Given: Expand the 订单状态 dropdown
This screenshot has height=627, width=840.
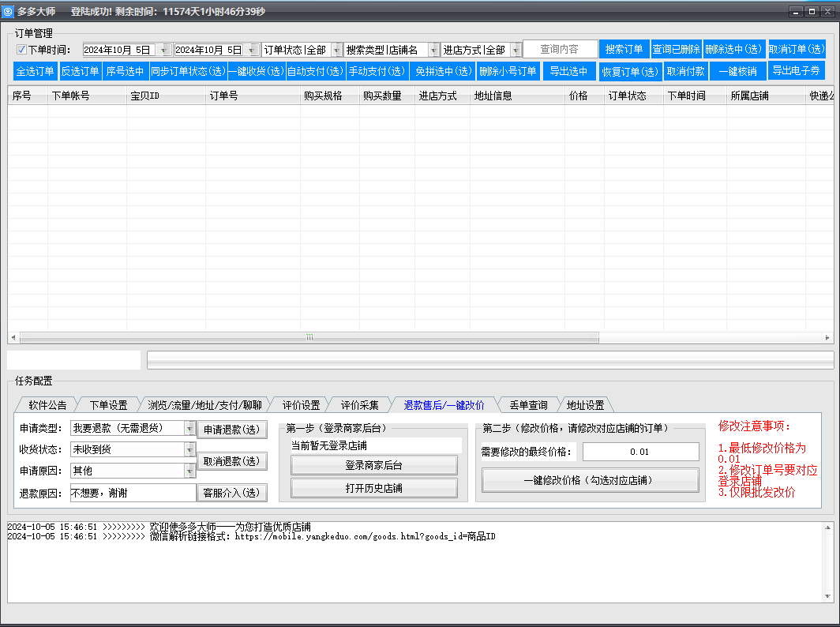Looking at the screenshot, I should (x=336, y=50).
